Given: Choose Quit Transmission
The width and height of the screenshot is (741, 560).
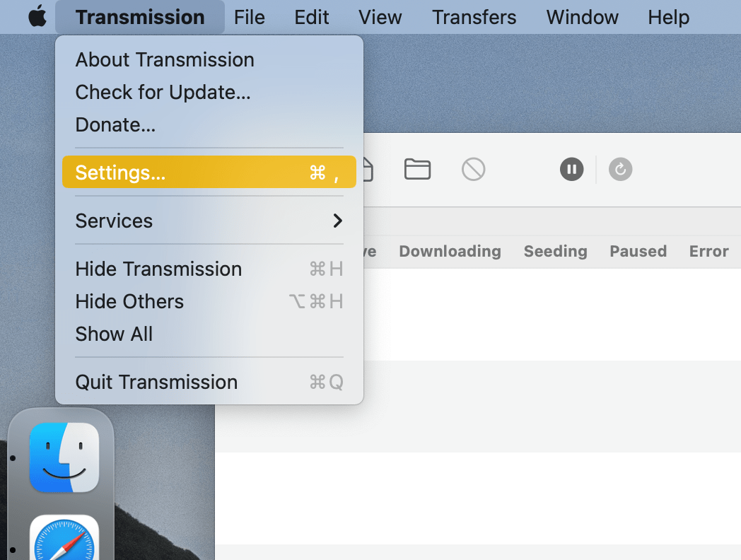Looking at the screenshot, I should (x=156, y=382).
